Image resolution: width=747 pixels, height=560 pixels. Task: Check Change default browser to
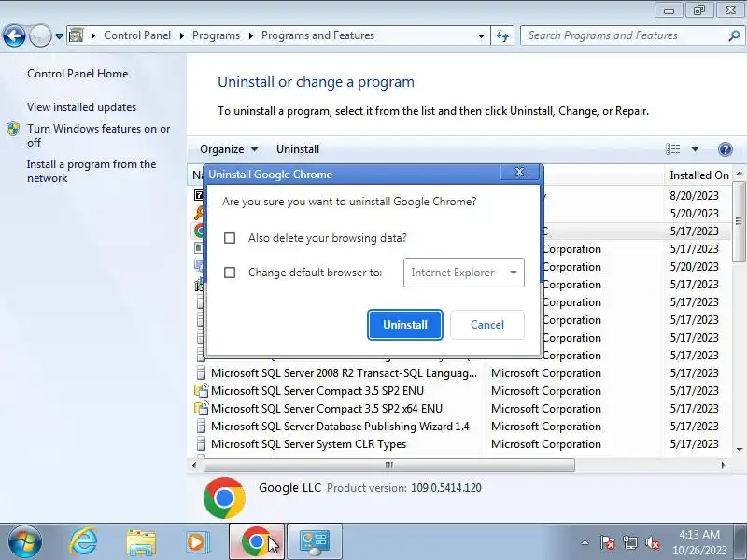click(x=230, y=273)
